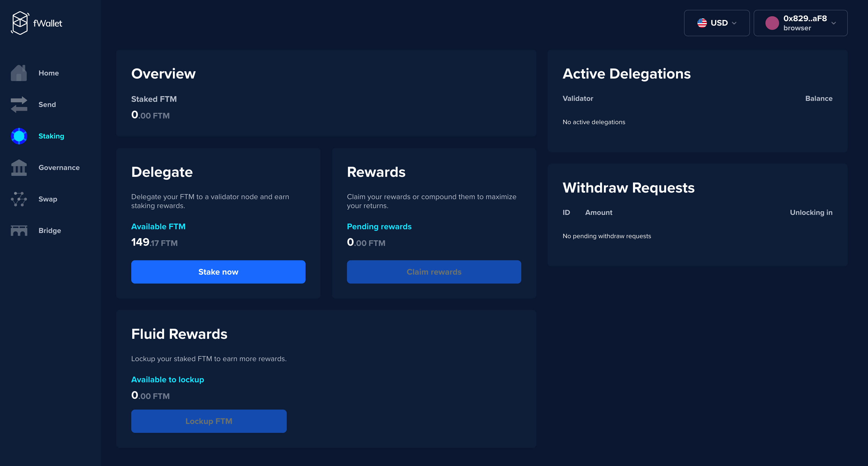
Task: Click the fWallet brand text
Action: (x=48, y=23)
